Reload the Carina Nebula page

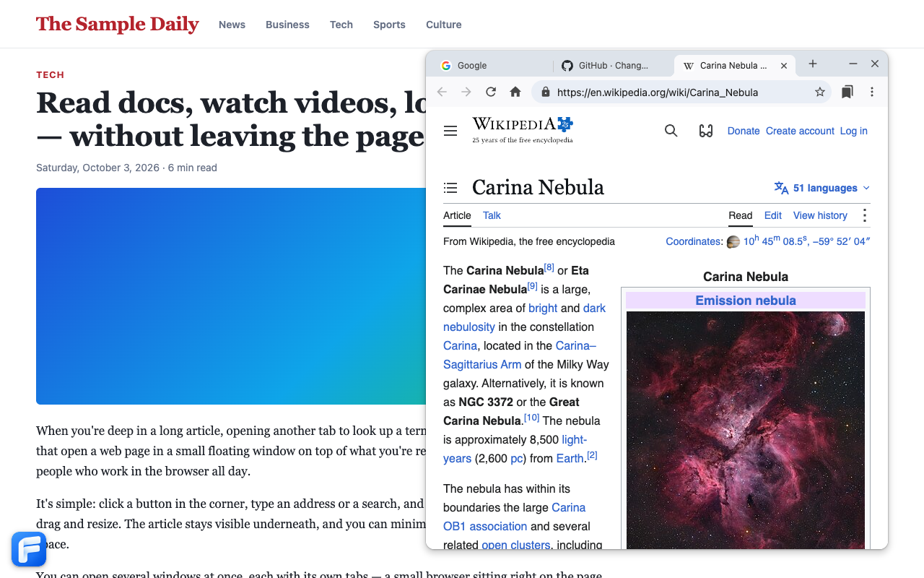coord(491,92)
